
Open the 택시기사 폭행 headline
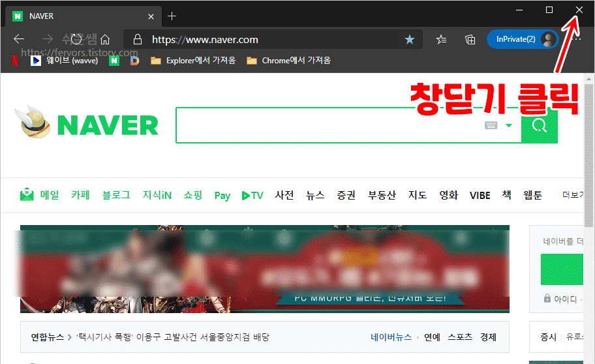pyautogui.click(x=173, y=337)
